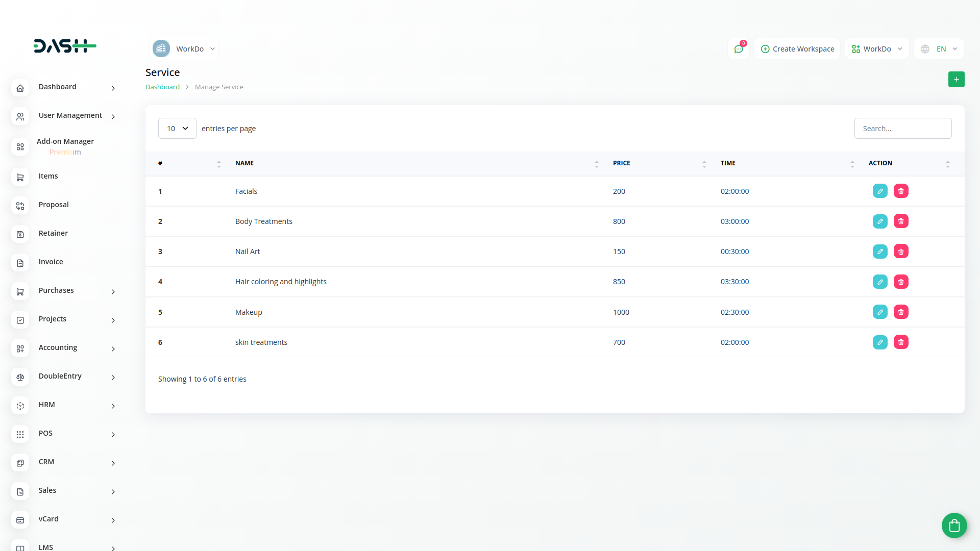Click the green add service plus button

tap(956, 80)
